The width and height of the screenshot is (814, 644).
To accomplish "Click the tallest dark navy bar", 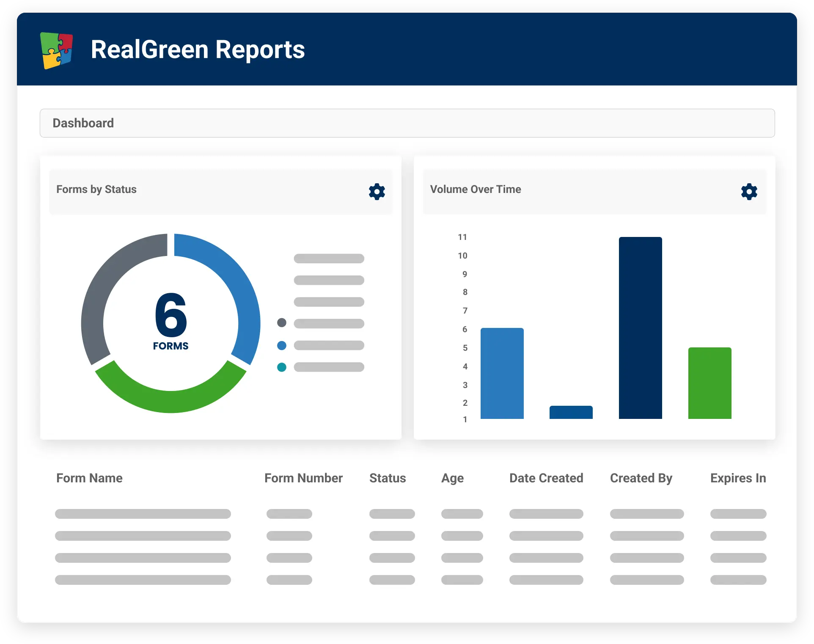I will click(640, 328).
